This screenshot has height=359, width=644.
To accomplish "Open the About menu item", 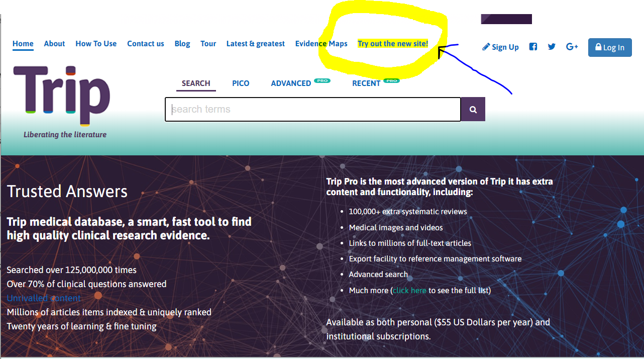I will click(54, 44).
